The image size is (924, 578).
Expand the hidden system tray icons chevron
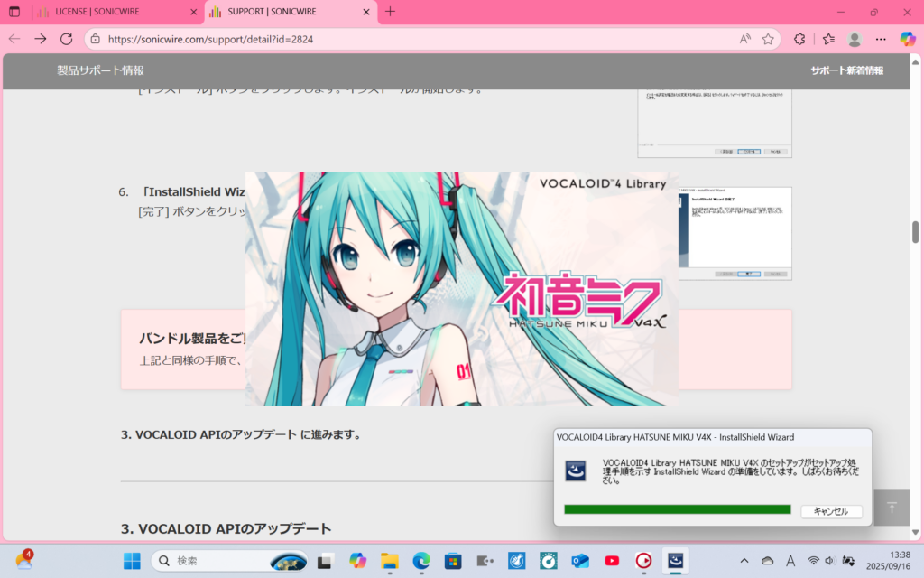coord(744,561)
